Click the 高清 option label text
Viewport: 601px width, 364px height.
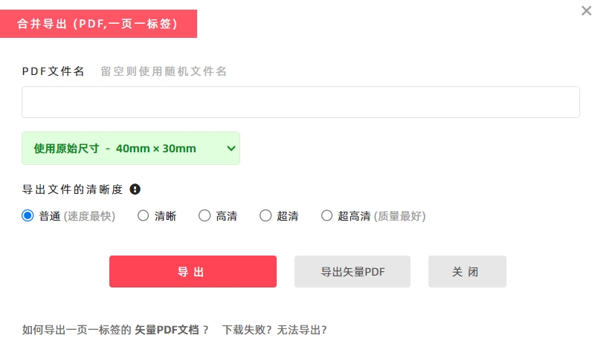point(227,216)
